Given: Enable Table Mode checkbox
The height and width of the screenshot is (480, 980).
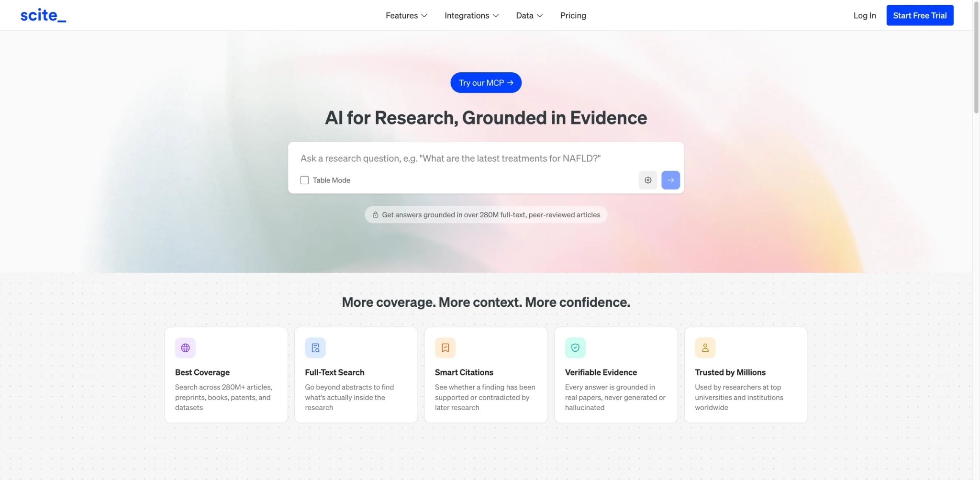Looking at the screenshot, I should [304, 180].
